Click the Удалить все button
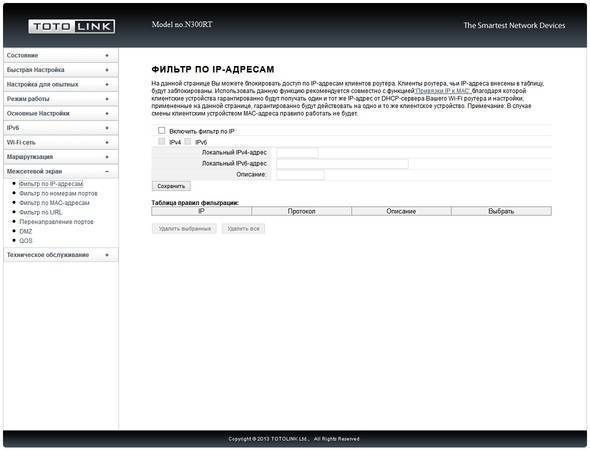 [x=243, y=229]
